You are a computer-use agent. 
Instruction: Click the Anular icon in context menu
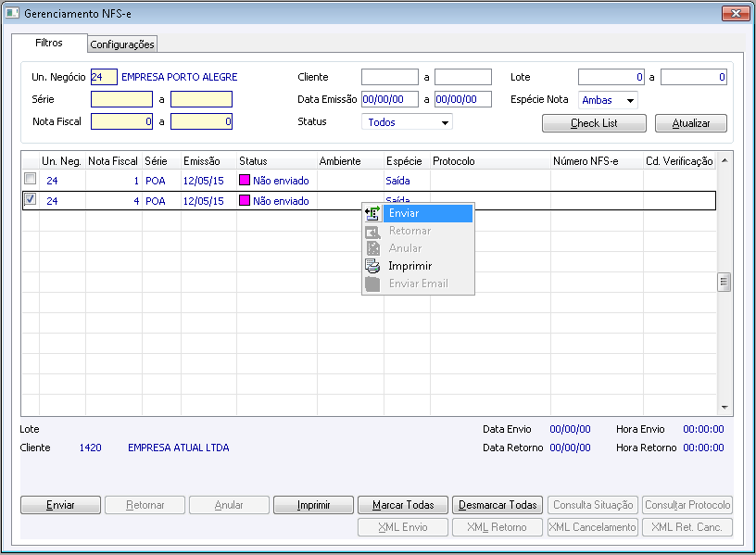(372, 249)
